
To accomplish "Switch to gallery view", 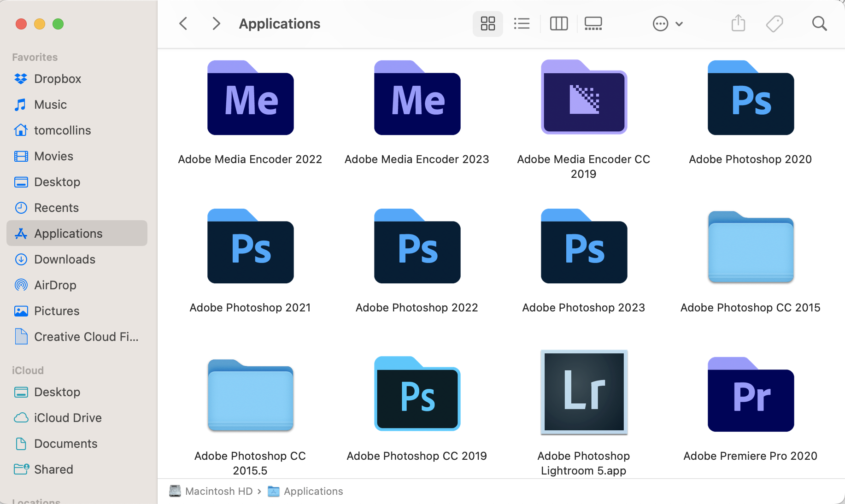I will 593,23.
